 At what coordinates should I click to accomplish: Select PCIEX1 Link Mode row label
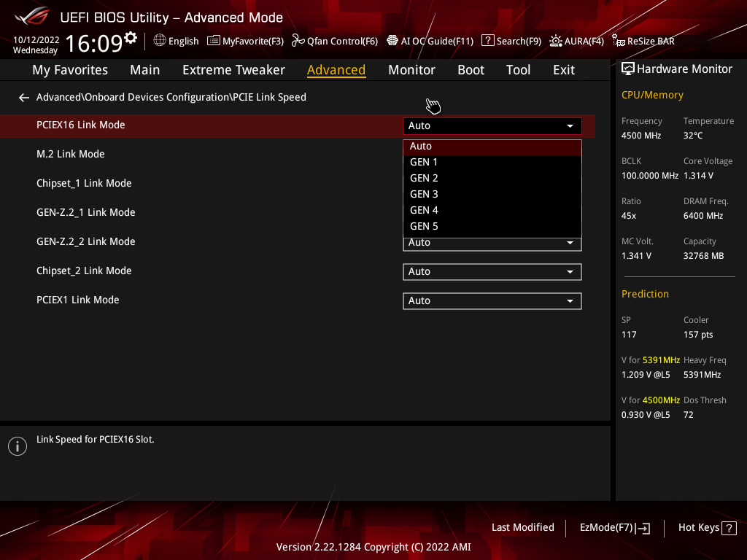pyautogui.click(x=77, y=300)
